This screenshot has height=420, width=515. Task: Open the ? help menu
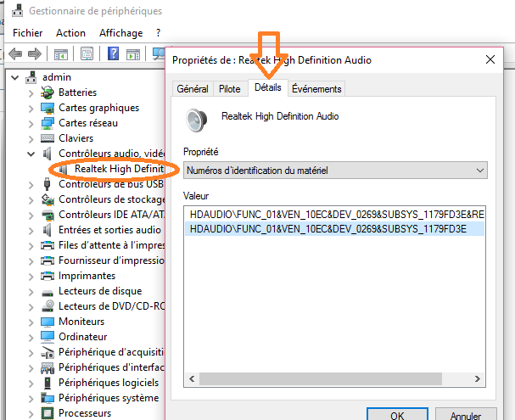[159, 33]
